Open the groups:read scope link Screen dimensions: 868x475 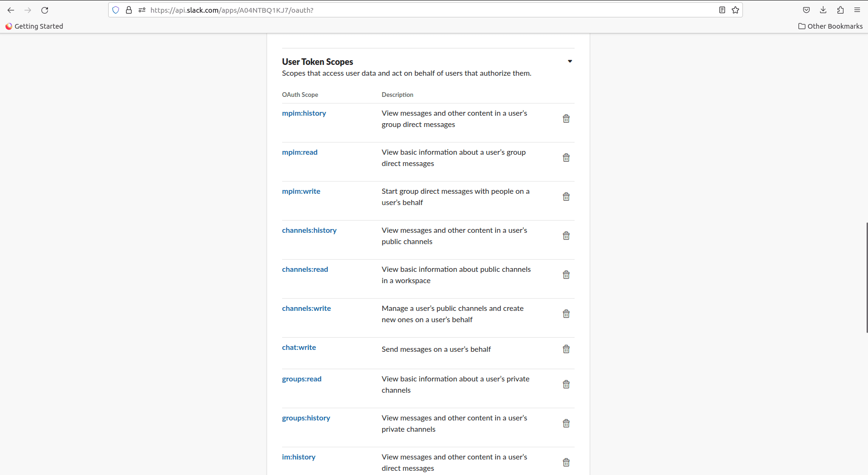[x=302, y=379]
